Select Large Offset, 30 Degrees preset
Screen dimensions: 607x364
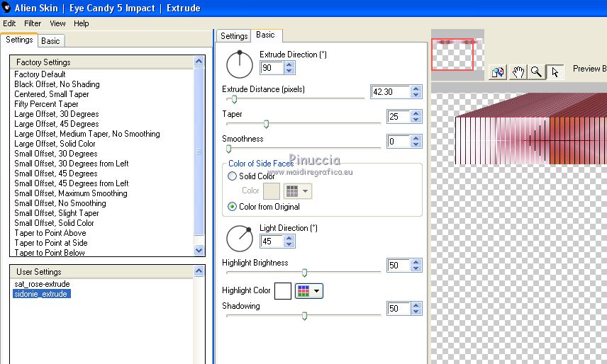[x=57, y=114]
